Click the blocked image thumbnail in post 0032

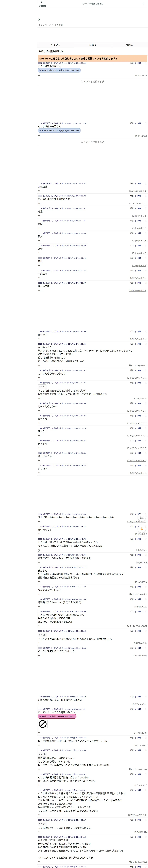click(x=43, y=724)
